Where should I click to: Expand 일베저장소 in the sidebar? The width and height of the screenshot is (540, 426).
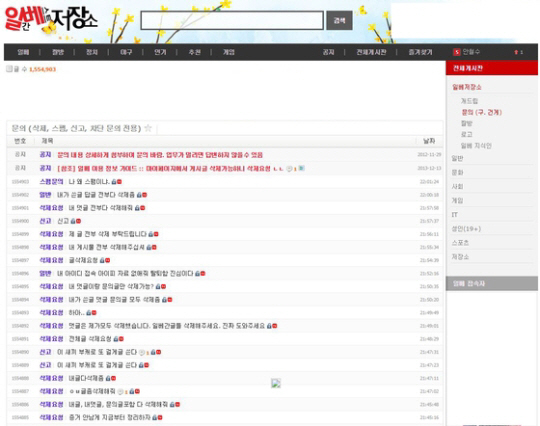click(467, 87)
